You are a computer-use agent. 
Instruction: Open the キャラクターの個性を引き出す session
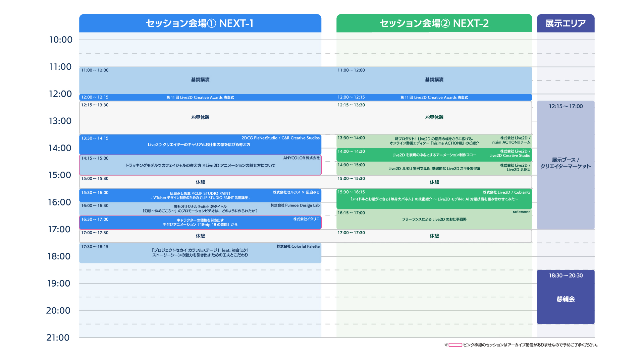[x=200, y=223]
